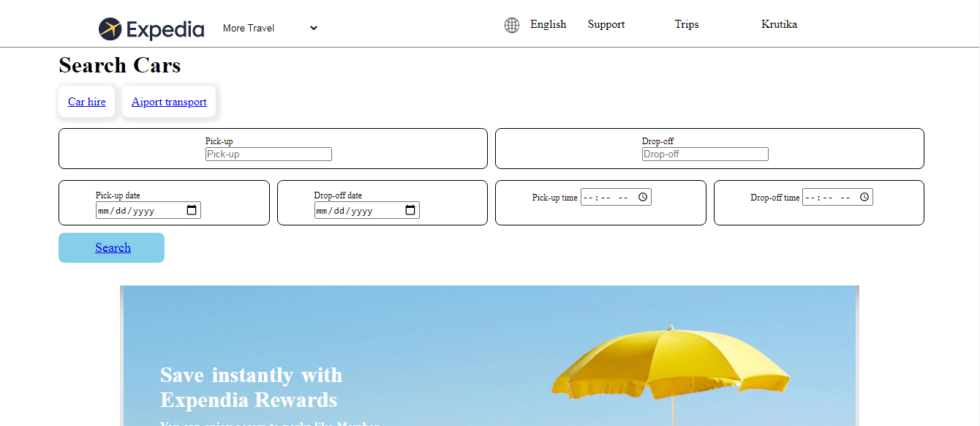Click the Search button
980x426 pixels.
(111, 247)
